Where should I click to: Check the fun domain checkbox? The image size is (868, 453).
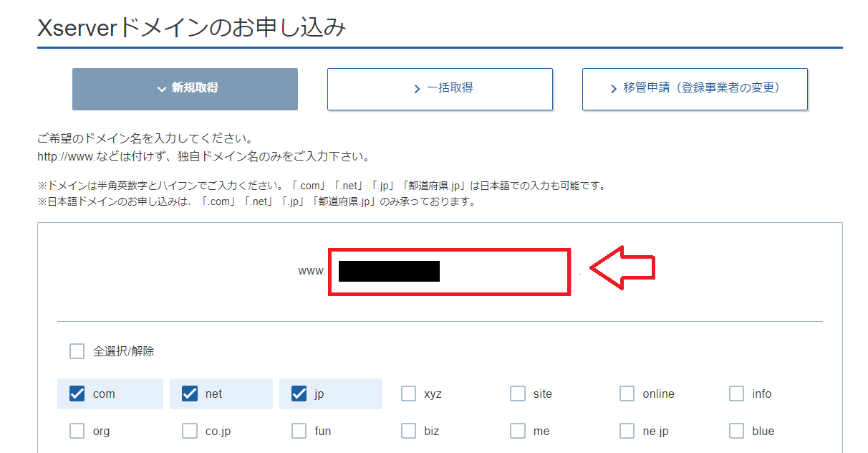pos(299,431)
